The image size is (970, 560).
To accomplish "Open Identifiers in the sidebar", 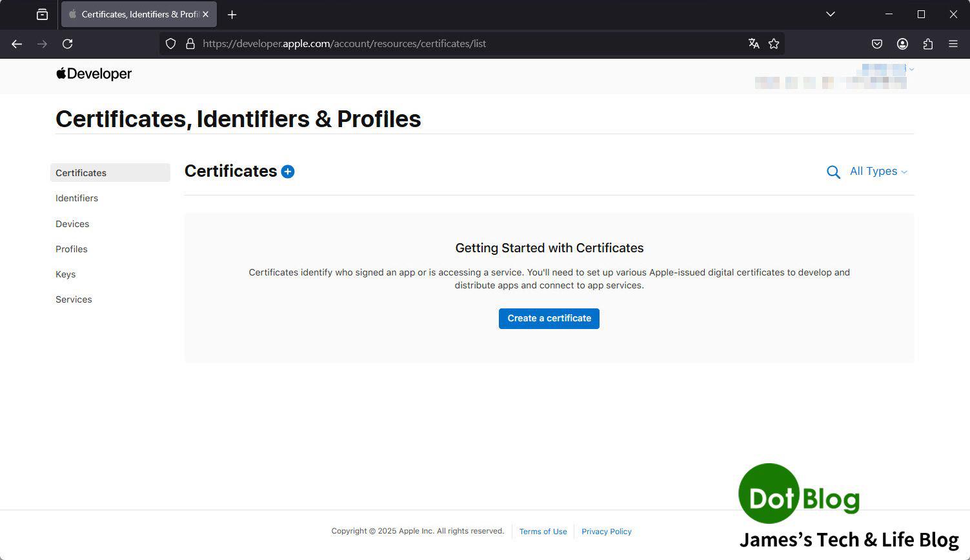I will [77, 198].
